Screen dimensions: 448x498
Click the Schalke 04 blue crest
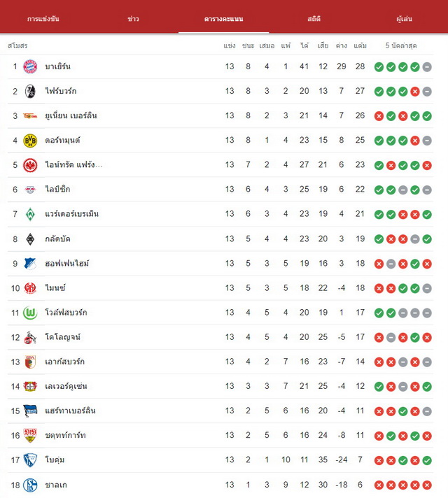click(30, 485)
